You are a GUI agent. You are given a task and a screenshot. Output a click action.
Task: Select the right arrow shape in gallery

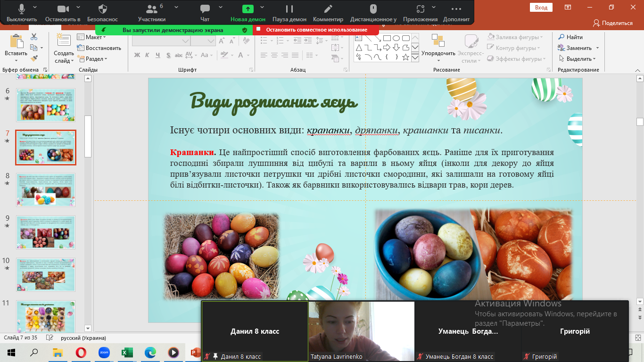pyautogui.click(x=387, y=48)
